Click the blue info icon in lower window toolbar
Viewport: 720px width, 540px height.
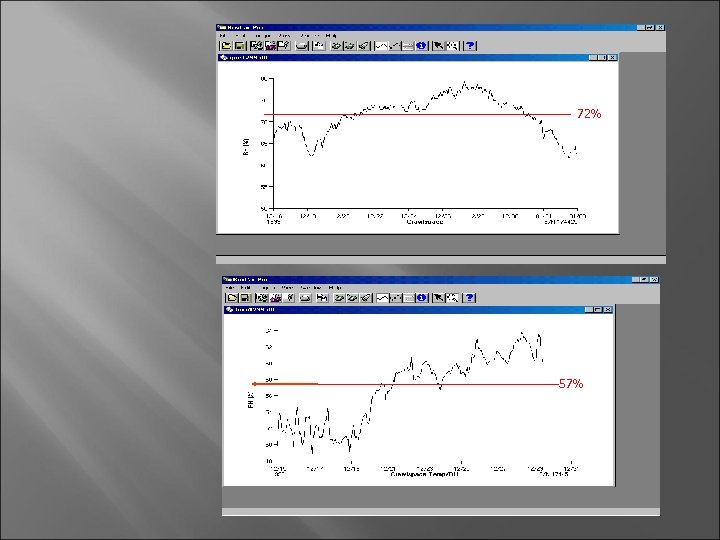(422, 298)
